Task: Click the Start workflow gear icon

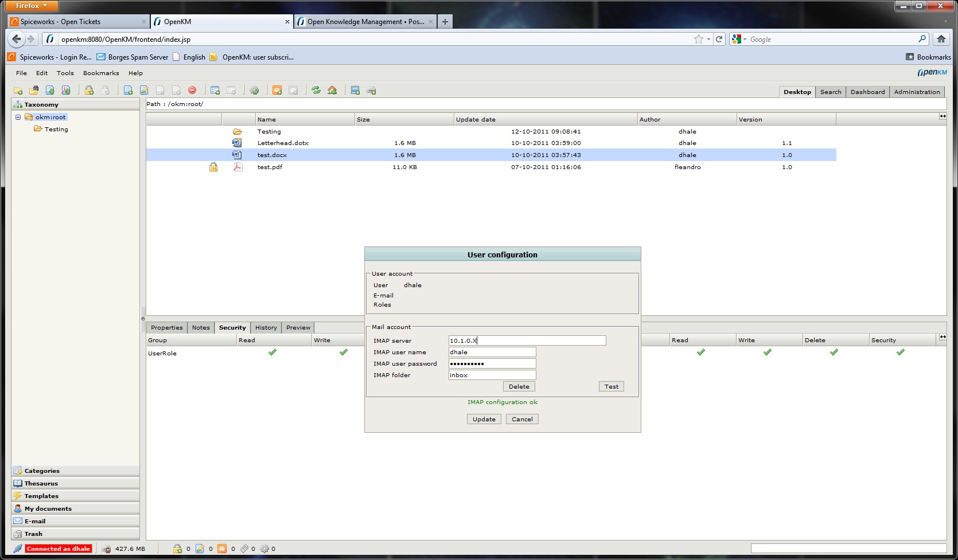Action: tap(254, 91)
